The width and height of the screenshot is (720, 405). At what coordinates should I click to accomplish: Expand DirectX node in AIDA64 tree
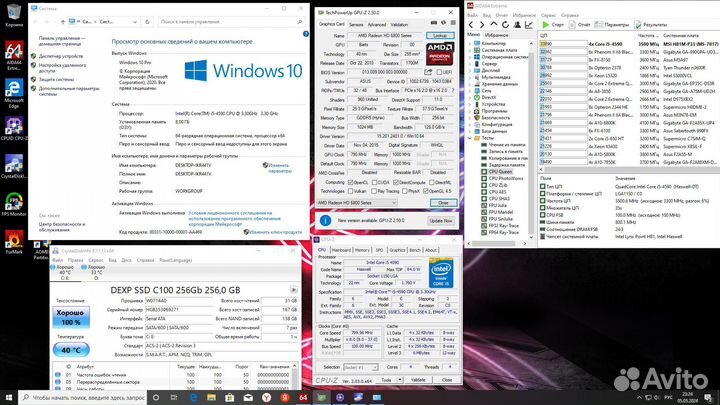[470, 97]
